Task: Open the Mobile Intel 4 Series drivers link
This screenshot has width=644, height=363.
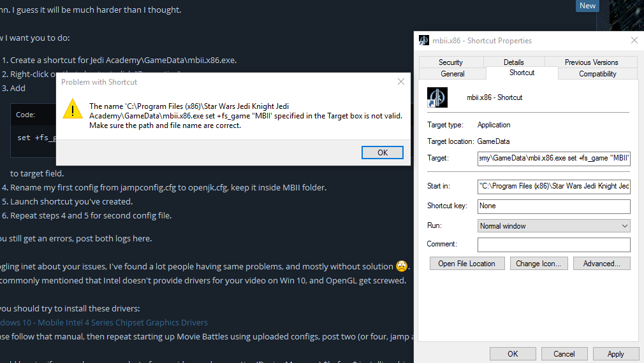Action: [x=104, y=322]
